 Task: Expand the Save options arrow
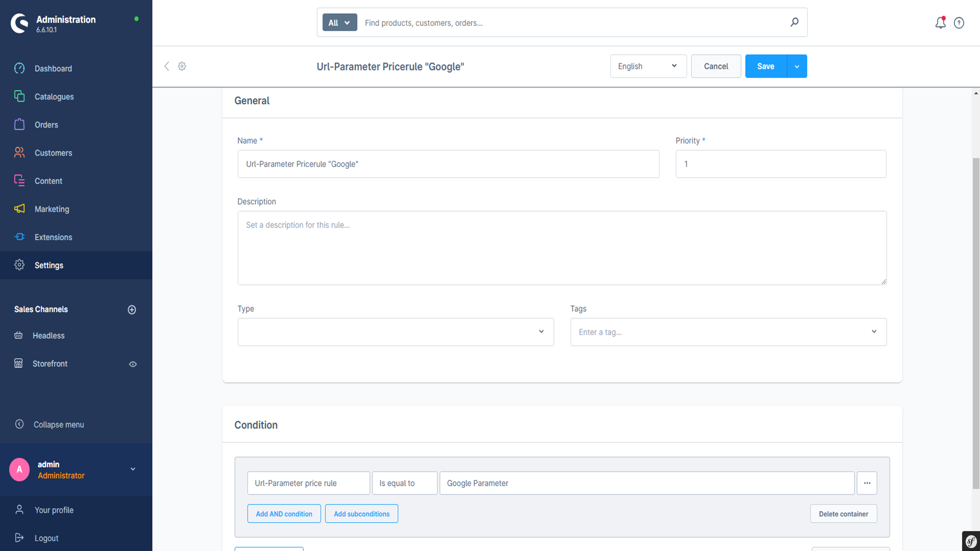click(797, 66)
